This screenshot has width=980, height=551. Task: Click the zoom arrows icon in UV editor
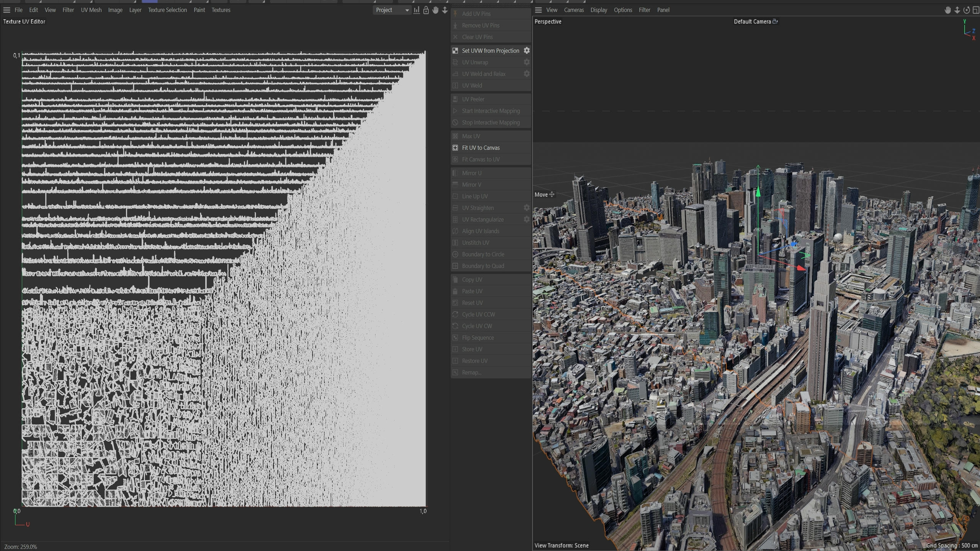click(x=445, y=10)
